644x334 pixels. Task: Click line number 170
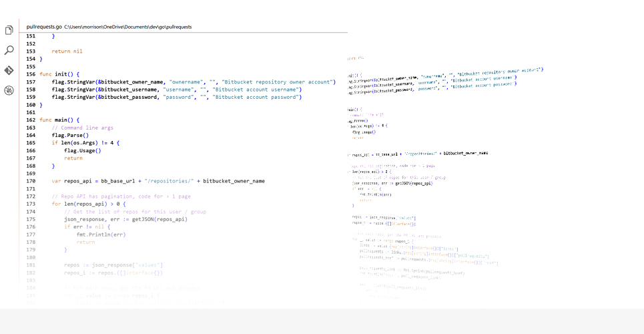coord(31,181)
